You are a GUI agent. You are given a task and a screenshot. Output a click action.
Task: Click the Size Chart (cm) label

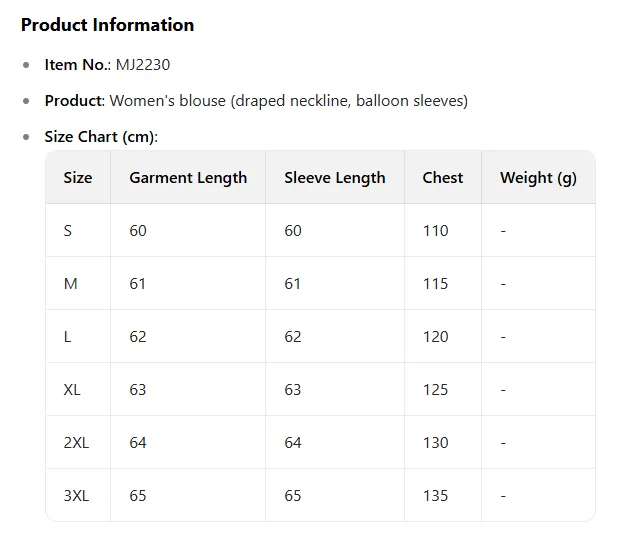pos(101,137)
